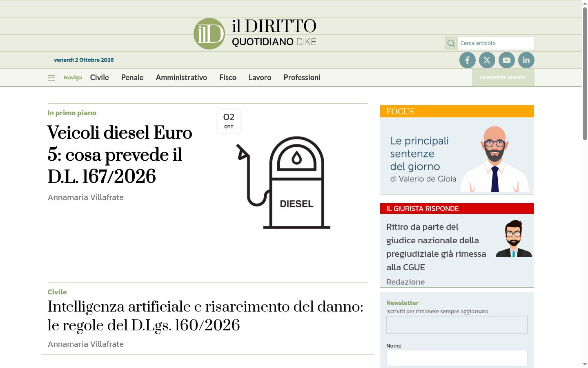
Task: Open the Facebook social icon
Action: point(468,60)
